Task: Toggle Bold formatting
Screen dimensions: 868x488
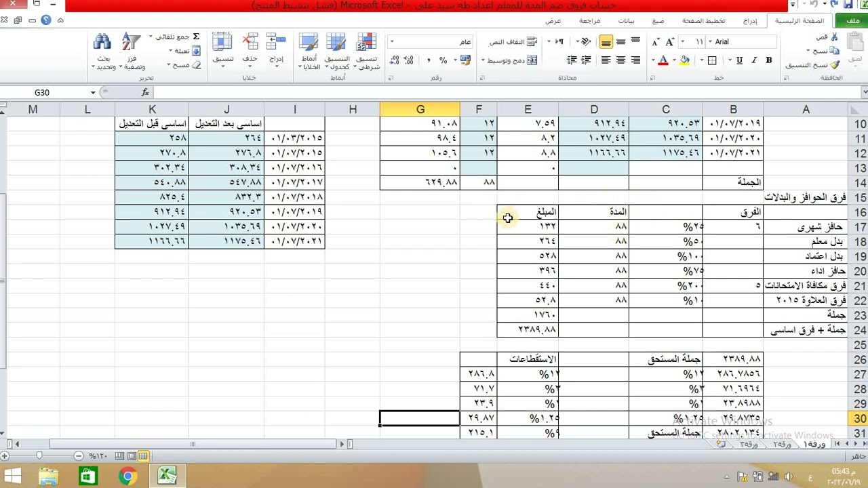Action: [x=769, y=60]
